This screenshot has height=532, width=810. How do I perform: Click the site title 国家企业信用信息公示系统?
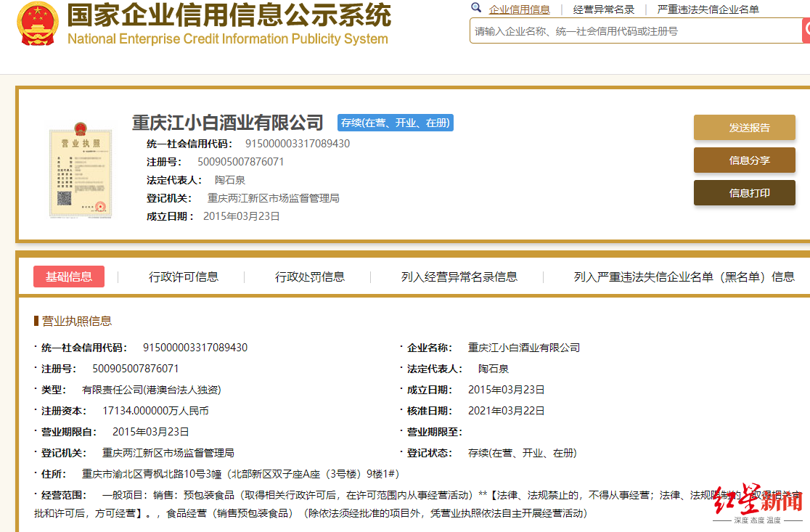tap(229, 15)
